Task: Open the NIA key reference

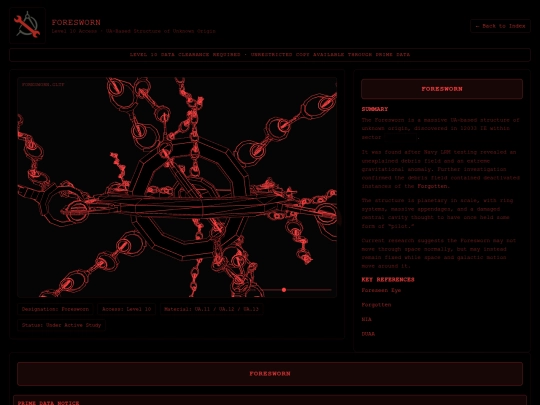Action: click(x=366, y=319)
